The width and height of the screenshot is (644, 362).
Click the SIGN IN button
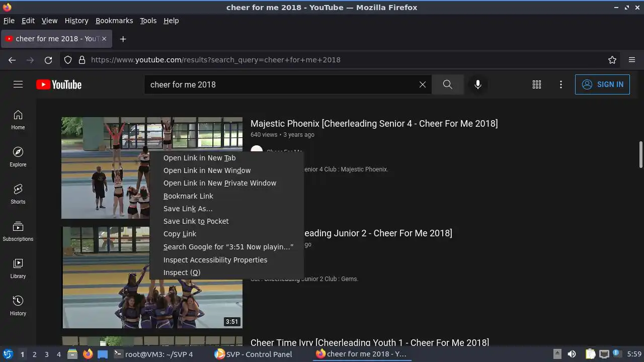(x=602, y=84)
